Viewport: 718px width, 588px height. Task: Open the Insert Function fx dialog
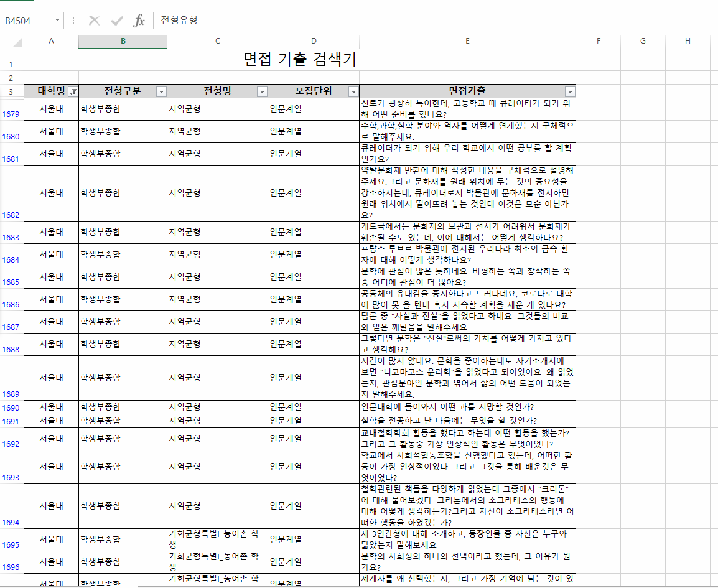pos(139,21)
